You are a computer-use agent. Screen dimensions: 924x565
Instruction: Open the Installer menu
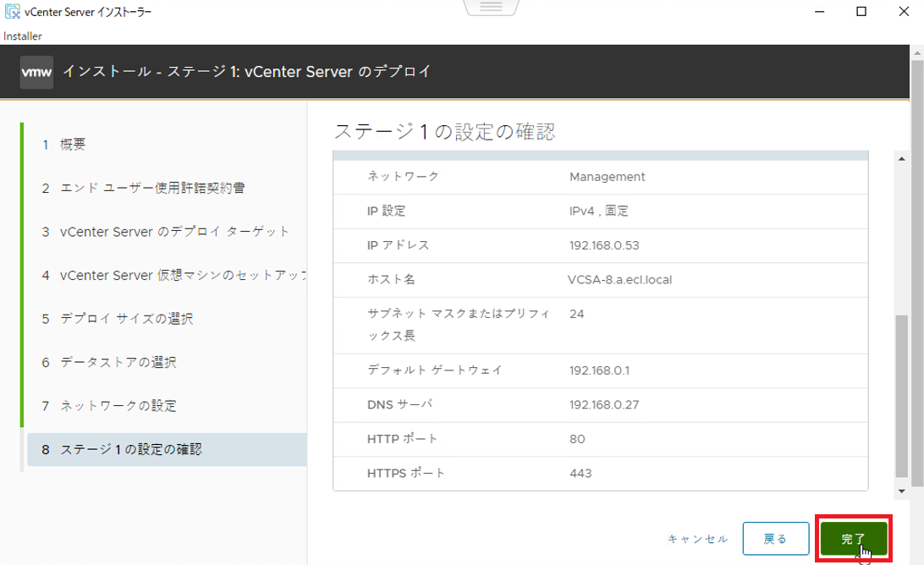[23, 36]
